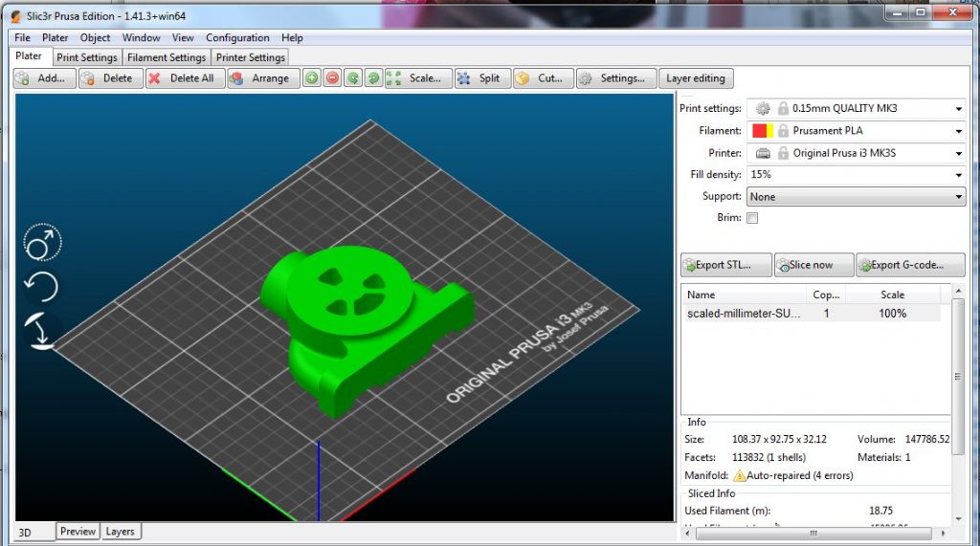Click the vertical scrollbar of the right panel

coord(958,376)
